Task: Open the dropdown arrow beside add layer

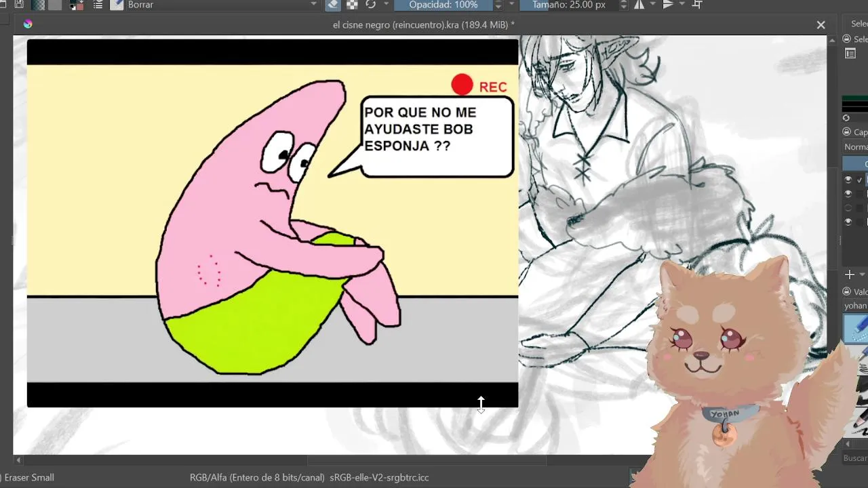Action: tap(862, 274)
